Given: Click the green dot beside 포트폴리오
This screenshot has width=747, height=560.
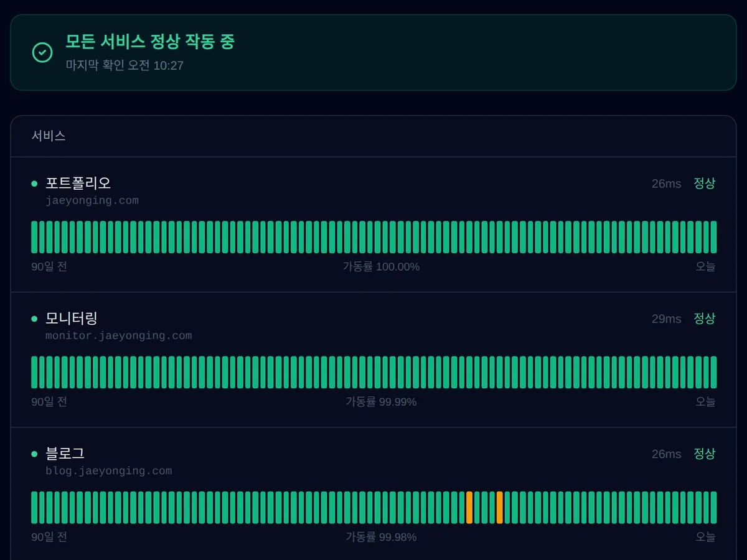Looking at the screenshot, I should [x=34, y=184].
